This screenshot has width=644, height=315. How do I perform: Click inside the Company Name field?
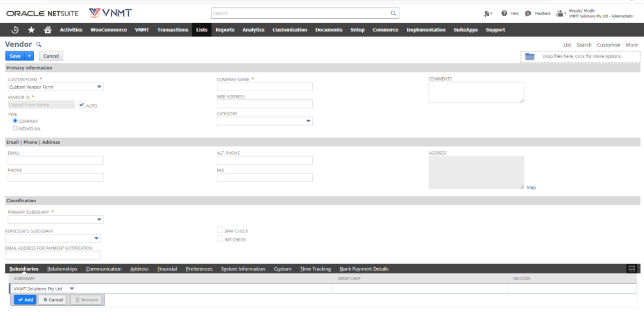point(264,86)
